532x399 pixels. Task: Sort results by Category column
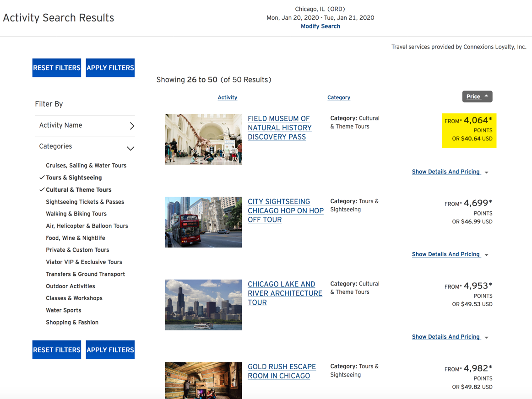[x=339, y=97]
